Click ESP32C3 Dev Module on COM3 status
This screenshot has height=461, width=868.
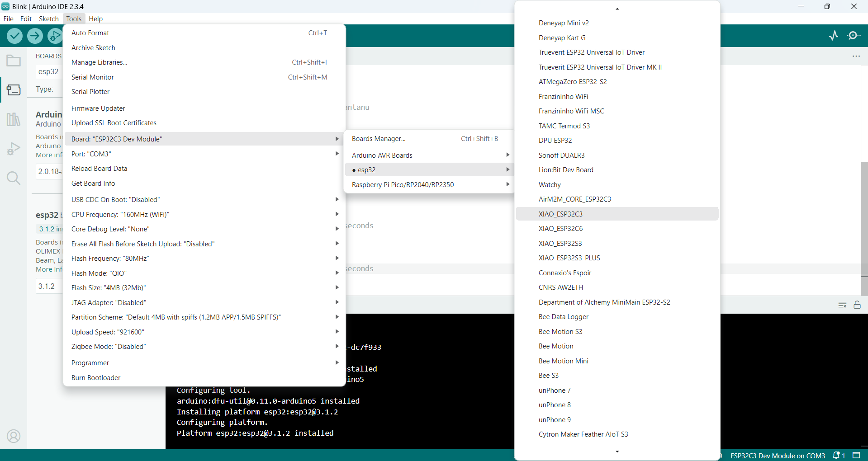[x=778, y=456]
